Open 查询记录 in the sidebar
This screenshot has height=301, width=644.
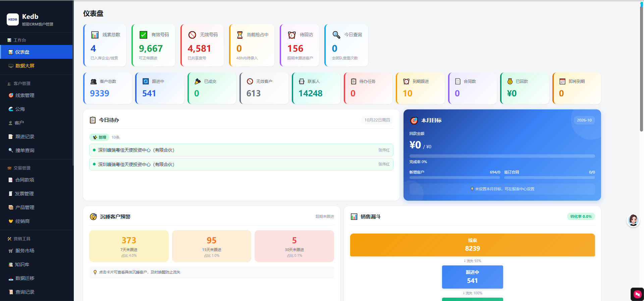pyautogui.click(x=36, y=292)
